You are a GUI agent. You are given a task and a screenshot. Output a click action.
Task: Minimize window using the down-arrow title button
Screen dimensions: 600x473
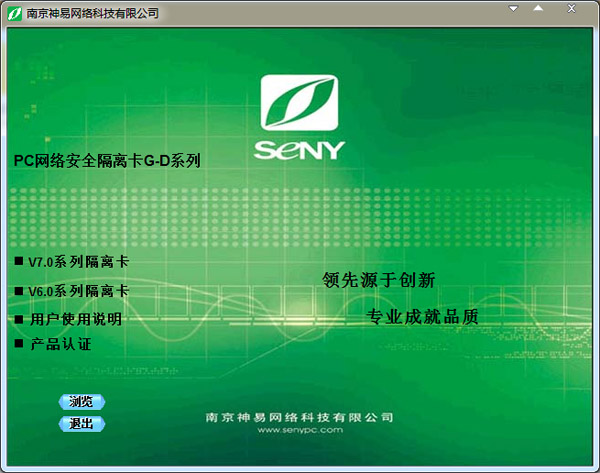515,9
